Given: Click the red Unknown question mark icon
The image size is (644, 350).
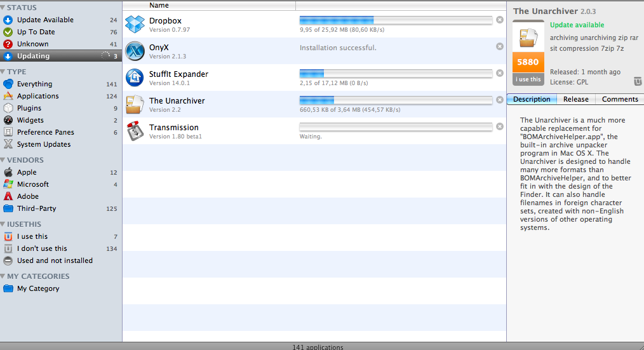Looking at the screenshot, I should pyautogui.click(x=8, y=44).
